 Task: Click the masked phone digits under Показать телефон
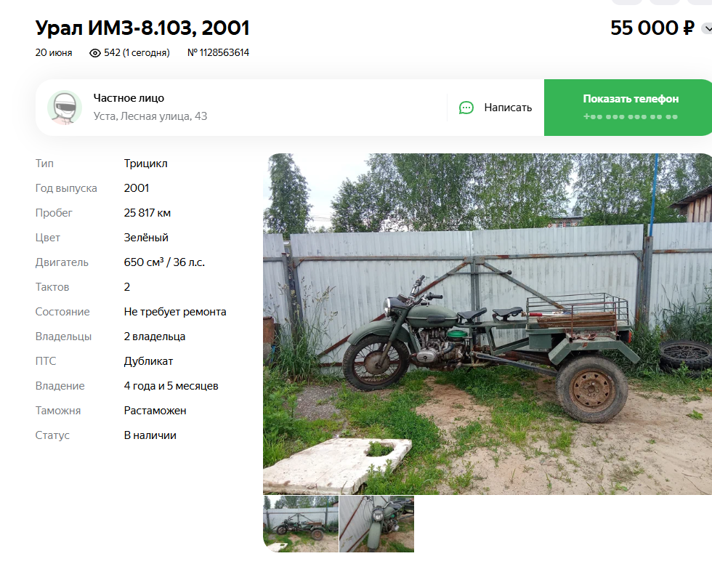click(x=631, y=117)
